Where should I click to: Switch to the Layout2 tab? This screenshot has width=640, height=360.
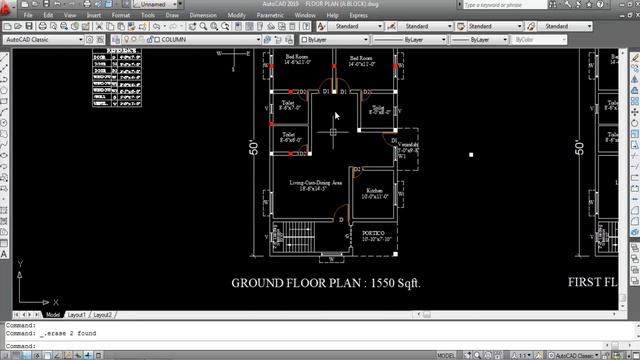102,315
